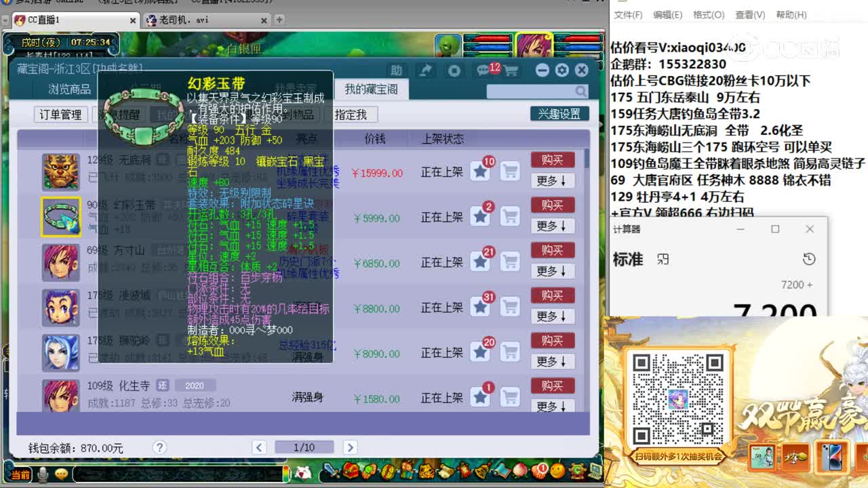Switch to 浏览商品 tab

click(x=69, y=89)
